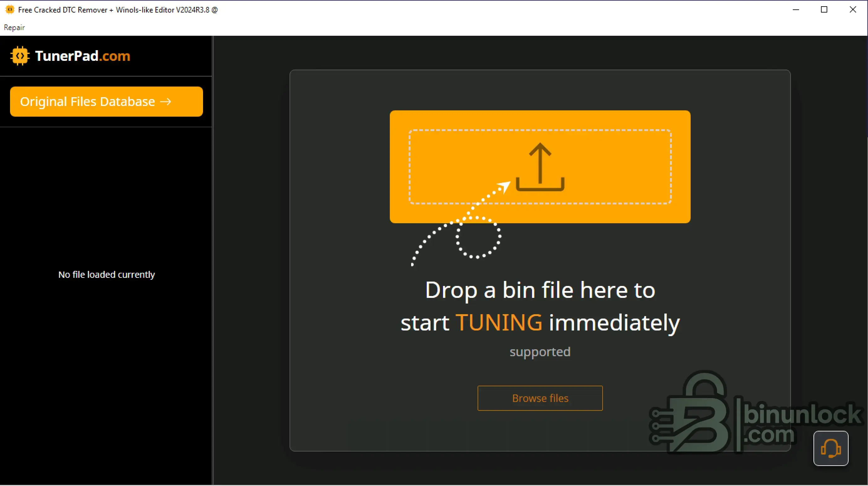Click the 'Drop a bin file here to' line
The width and height of the screenshot is (868, 486).
tap(540, 290)
